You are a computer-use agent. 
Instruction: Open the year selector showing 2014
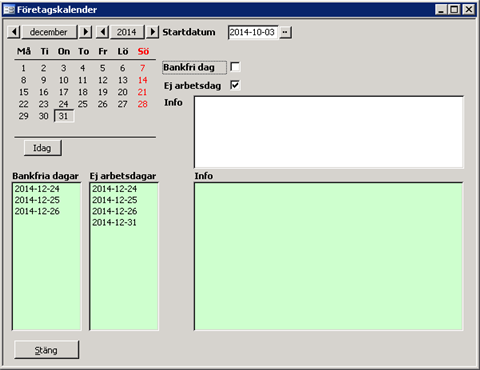127,32
